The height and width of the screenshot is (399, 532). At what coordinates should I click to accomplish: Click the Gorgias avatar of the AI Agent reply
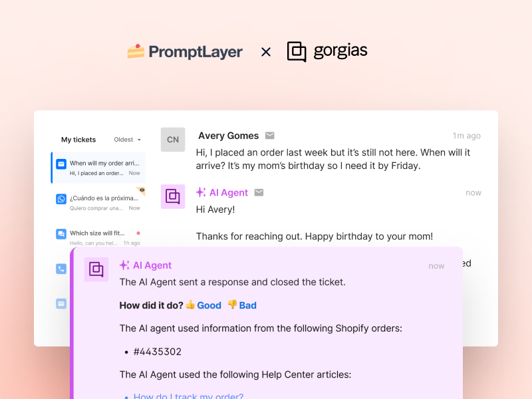coord(173,196)
